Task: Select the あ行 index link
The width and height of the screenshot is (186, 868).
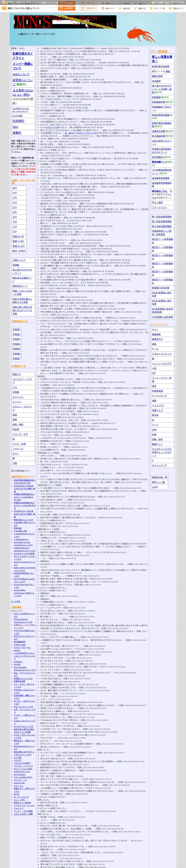Action: click(15, 188)
